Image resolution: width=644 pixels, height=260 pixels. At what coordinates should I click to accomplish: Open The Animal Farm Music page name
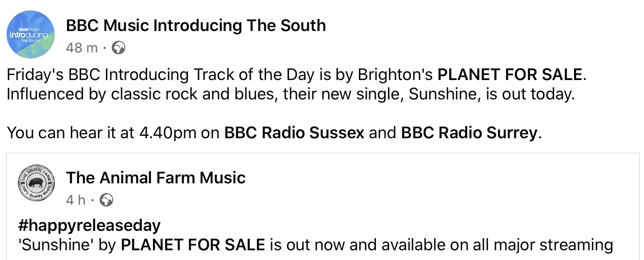pyautogui.click(x=156, y=178)
